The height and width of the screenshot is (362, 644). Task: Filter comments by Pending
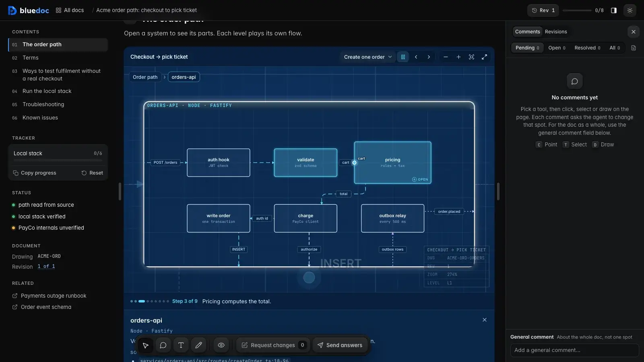[x=527, y=48]
